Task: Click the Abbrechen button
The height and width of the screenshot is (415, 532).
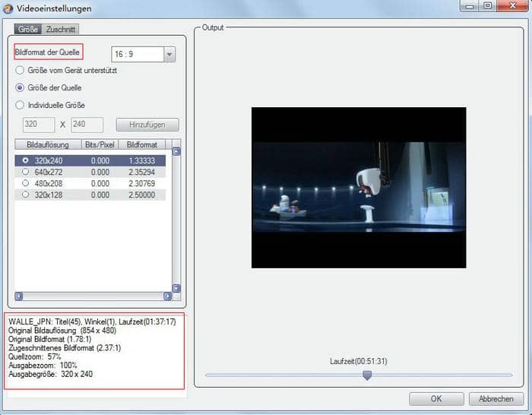Action: pos(496,399)
